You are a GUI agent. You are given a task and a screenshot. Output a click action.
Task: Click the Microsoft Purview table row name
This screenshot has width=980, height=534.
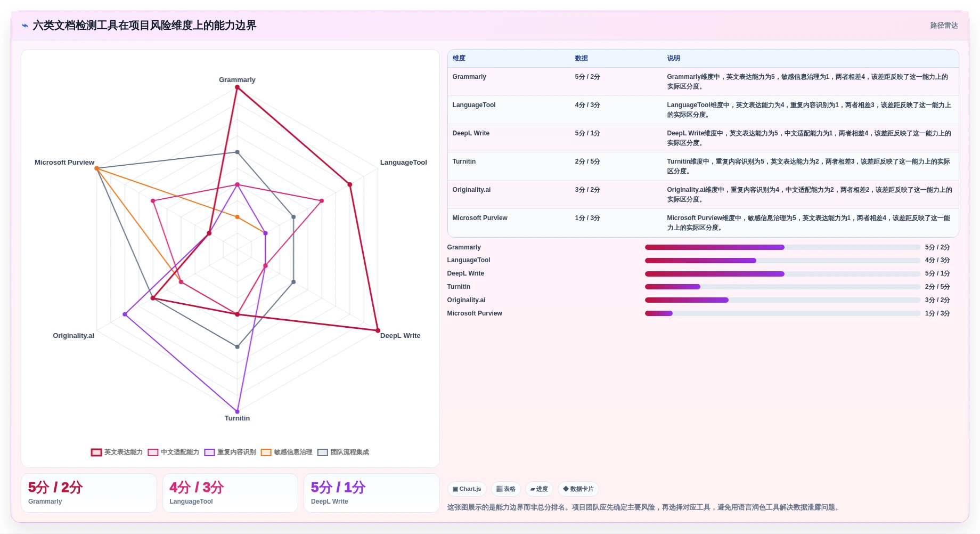[480, 218]
